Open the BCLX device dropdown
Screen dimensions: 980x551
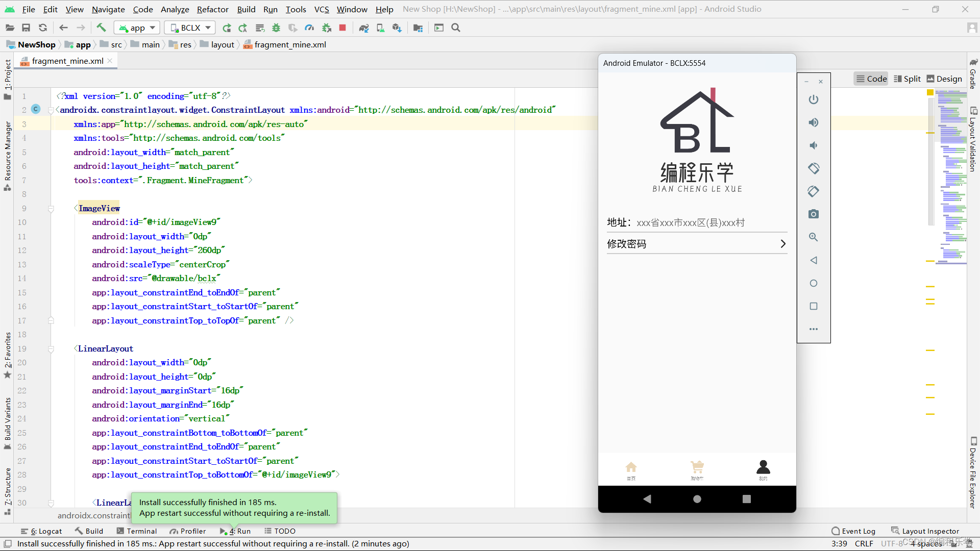190,28
